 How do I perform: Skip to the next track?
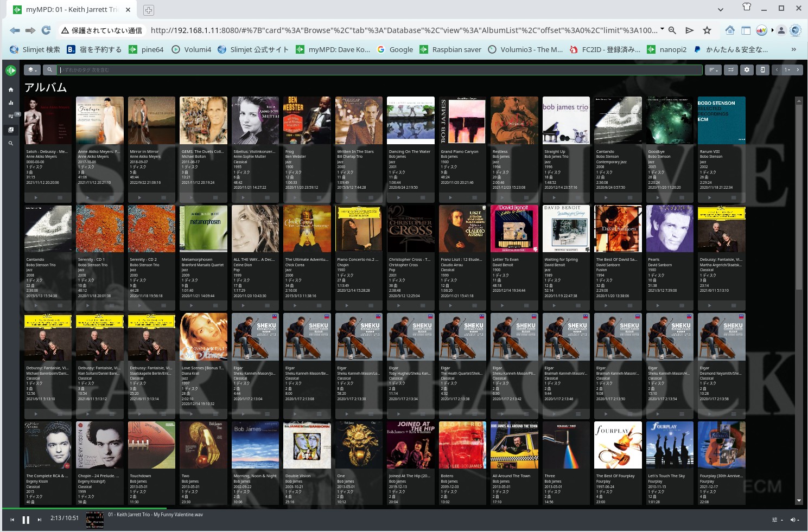click(39, 520)
